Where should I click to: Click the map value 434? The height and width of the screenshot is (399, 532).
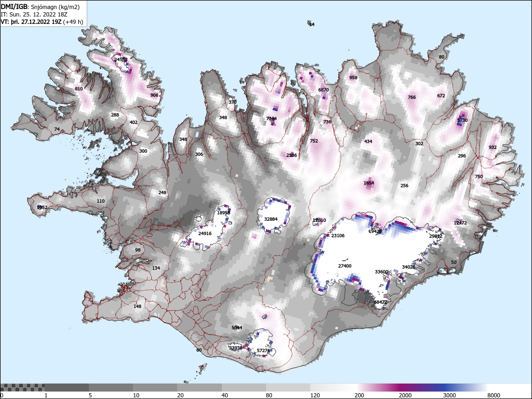tap(368, 142)
